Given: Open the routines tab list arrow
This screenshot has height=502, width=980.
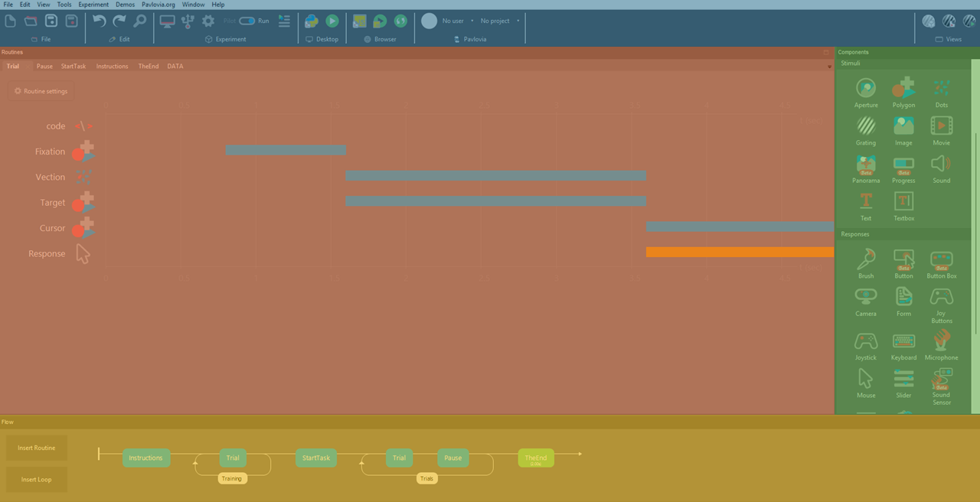Looking at the screenshot, I should point(829,67).
